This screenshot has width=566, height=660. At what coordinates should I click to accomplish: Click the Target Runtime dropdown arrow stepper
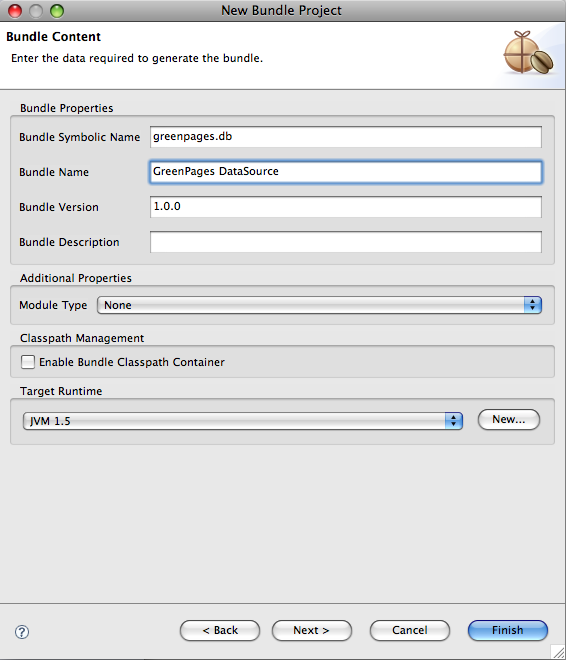click(x=454, y=420)
